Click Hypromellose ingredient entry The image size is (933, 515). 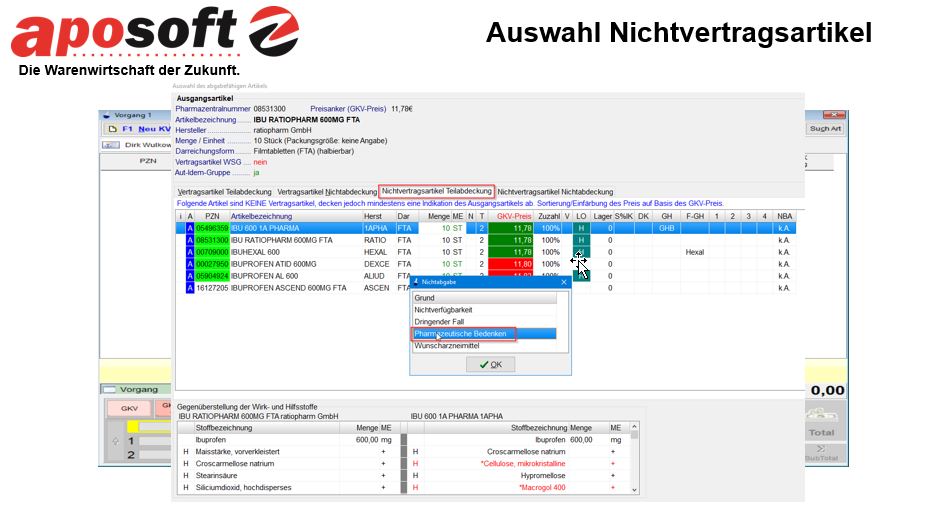point(543,476)
